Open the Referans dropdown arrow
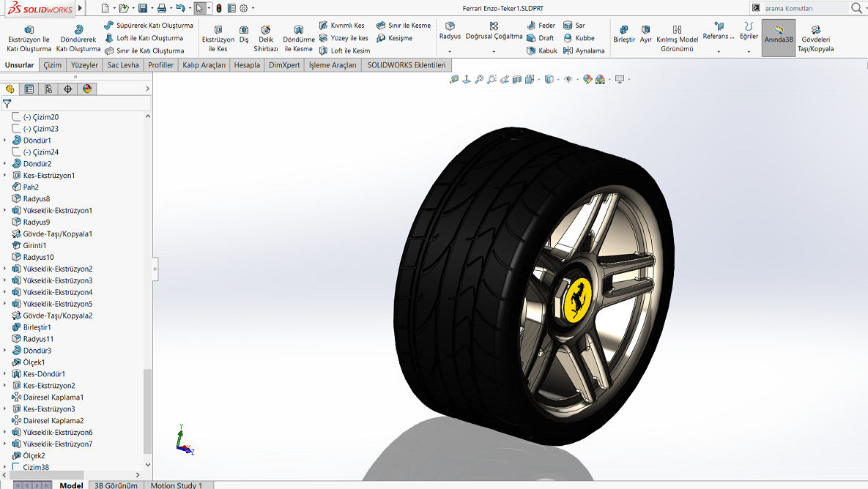The width and height of the screenshot is (868, 489). (719, 51)
